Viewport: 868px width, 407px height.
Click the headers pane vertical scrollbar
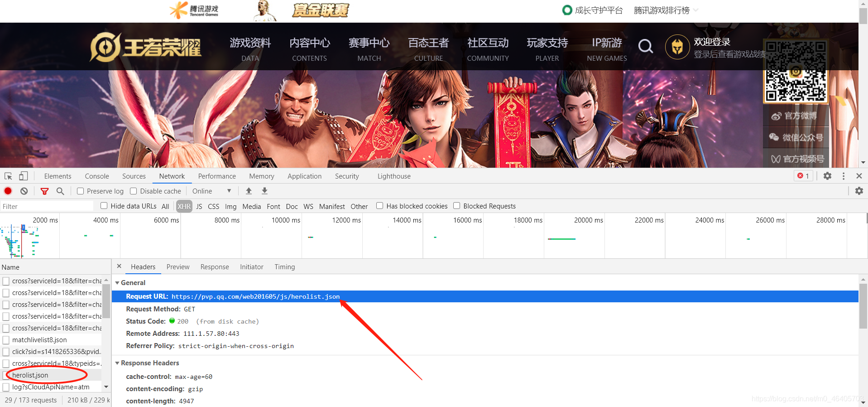point(863,306)
